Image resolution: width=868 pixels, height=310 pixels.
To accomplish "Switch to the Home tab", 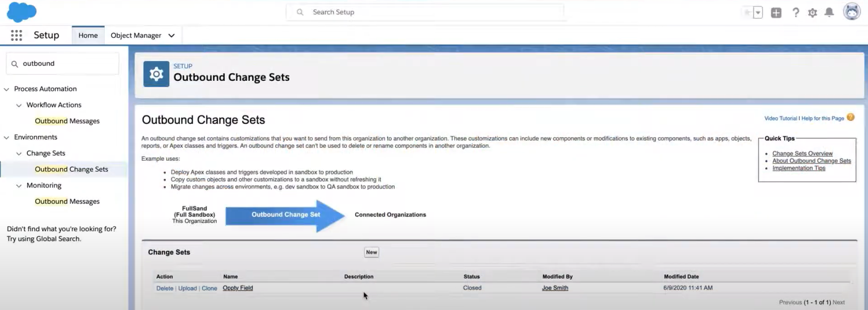I will (x=88, y=35).
